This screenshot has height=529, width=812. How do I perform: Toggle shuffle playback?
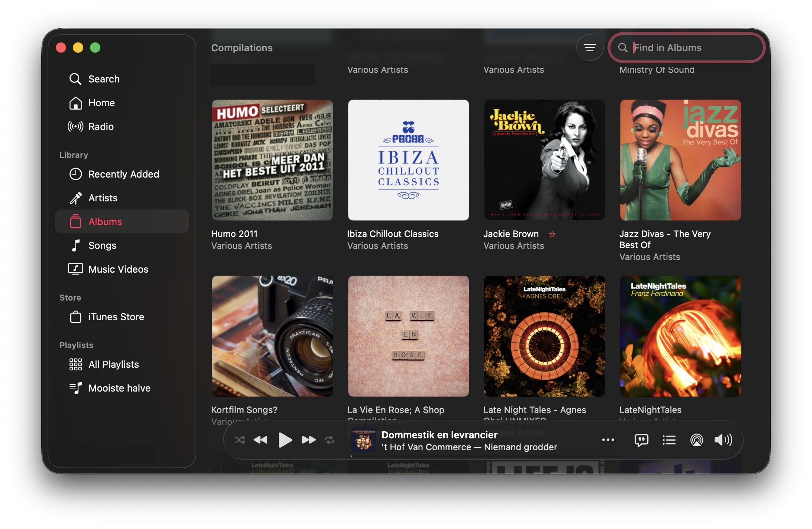click(240, 440)
